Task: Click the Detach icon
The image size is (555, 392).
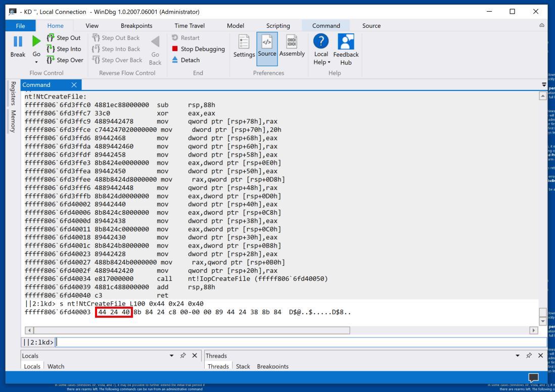Action: 175,60
